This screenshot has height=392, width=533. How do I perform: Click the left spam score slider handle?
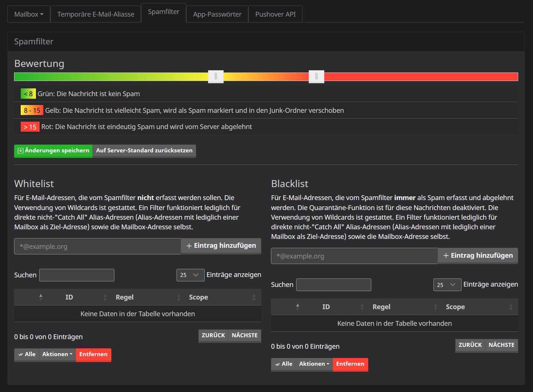(216, 77)
